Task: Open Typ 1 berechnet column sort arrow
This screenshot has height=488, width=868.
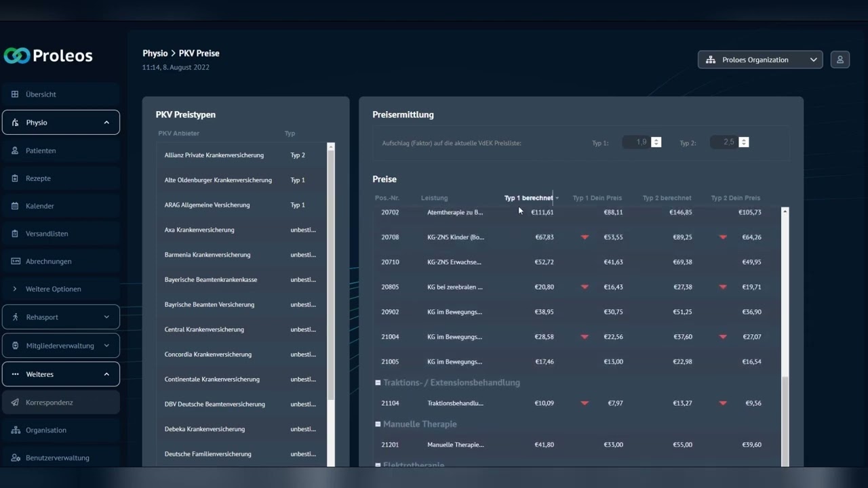Action: tap(557, 198)
